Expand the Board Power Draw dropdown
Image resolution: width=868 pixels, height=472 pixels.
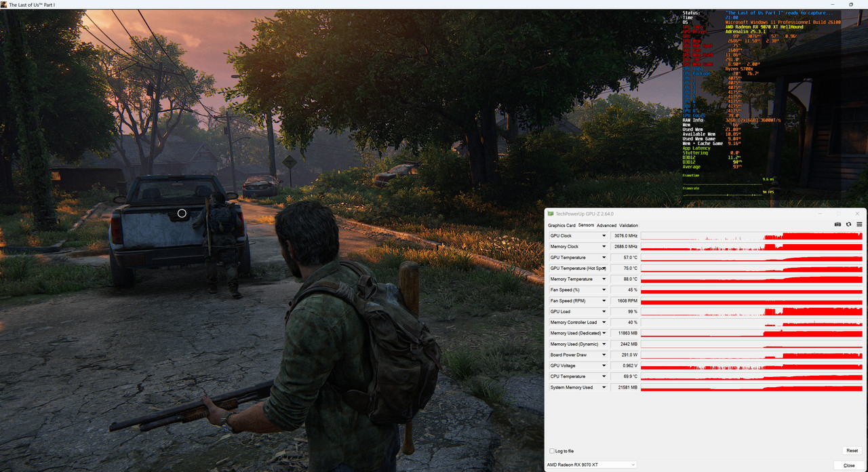(x=604, y=355)
